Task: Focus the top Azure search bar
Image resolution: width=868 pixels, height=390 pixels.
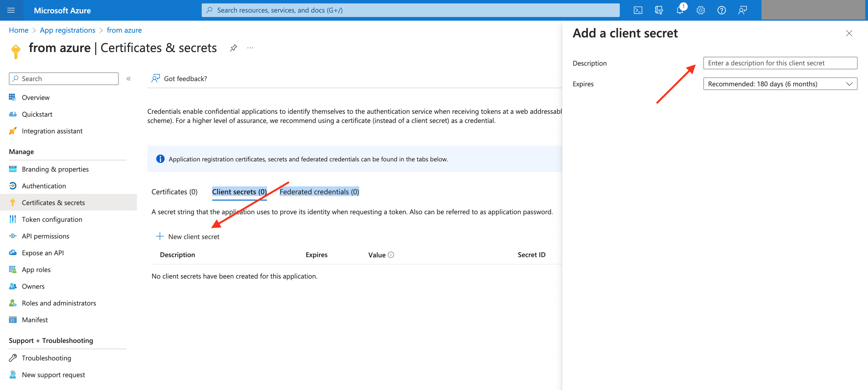Action: pos(410,10)
